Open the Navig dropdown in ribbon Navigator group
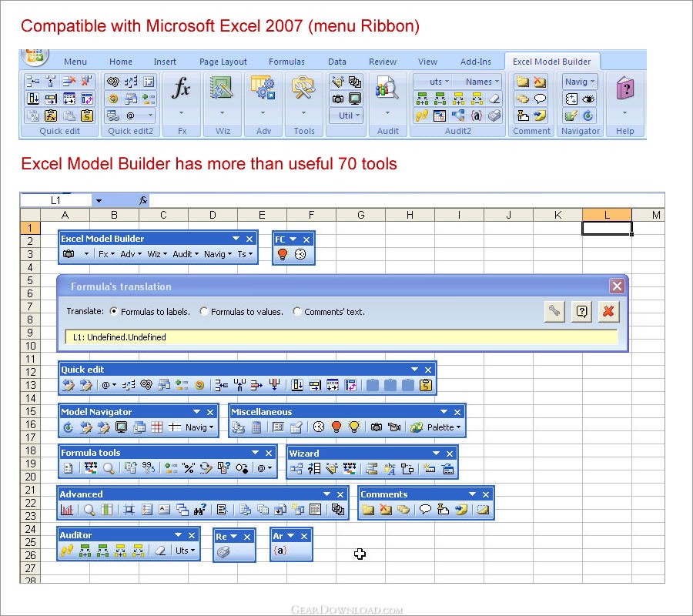Viewport: 693px width, 616px height. point(579,82)
